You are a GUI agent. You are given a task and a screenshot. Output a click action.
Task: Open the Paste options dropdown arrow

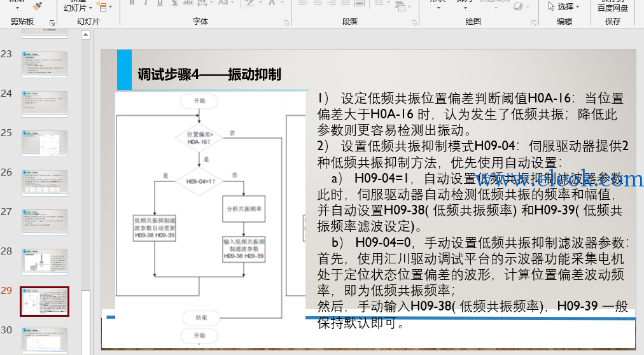pyautogui.click(x=17, y=8)
